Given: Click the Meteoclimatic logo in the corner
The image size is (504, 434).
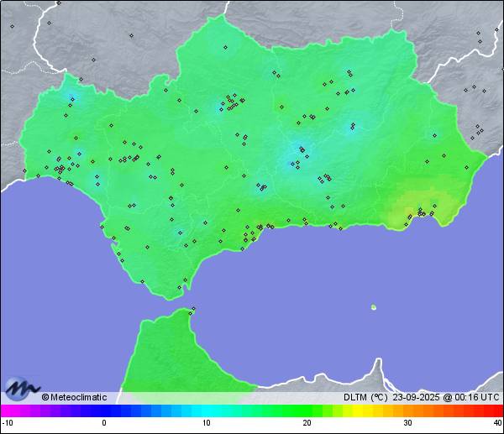Looking at the screenshot, I should 22,388.
